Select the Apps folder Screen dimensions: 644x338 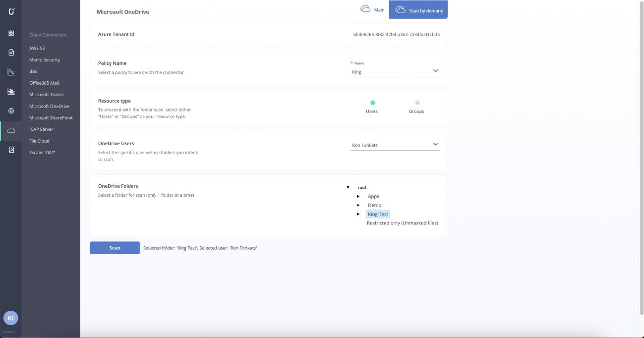pyautogui.click(x=373, y=196)
